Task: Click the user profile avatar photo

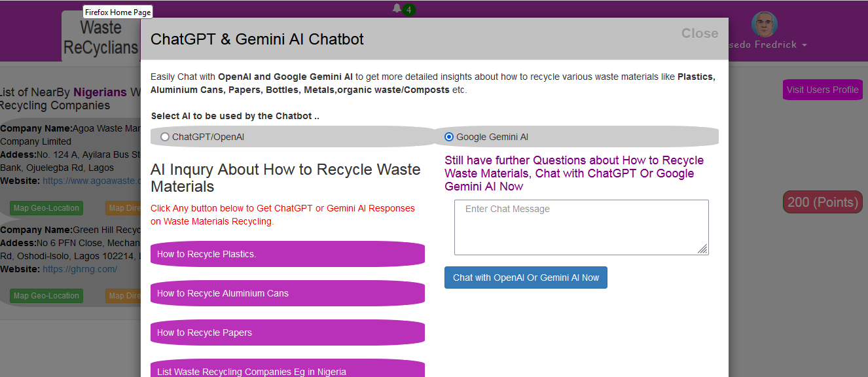Action: pos(764,24)
